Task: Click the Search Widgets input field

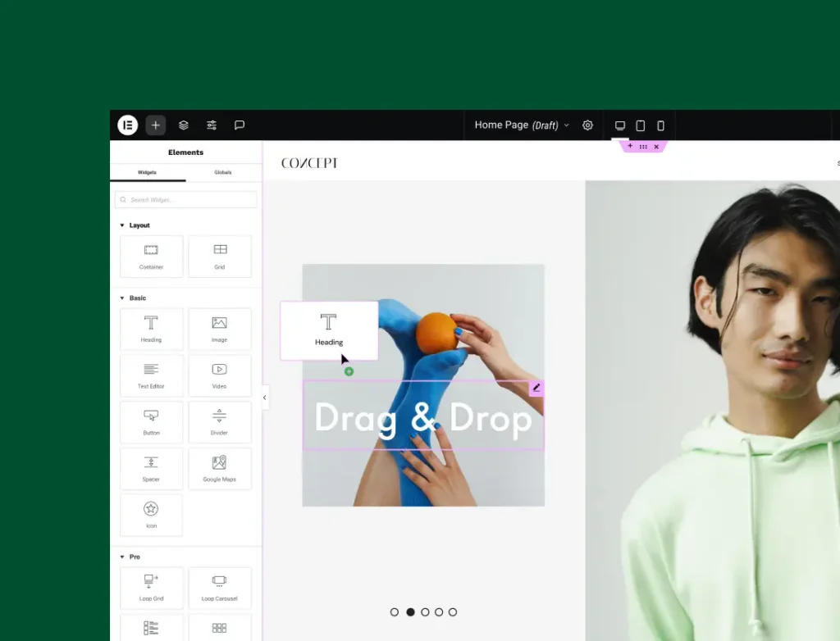Action: click(x=186, y=200)
